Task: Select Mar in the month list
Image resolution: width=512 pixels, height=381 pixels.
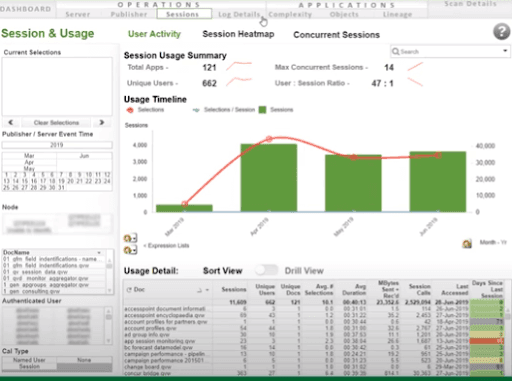Action: pyautogui.click(x=29, y=156)
